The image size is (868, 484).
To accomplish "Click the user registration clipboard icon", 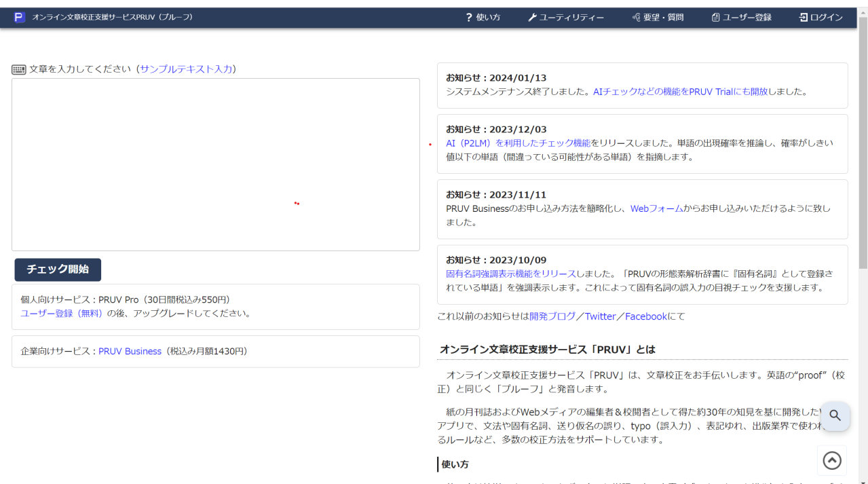I will [x=715, y=18].
